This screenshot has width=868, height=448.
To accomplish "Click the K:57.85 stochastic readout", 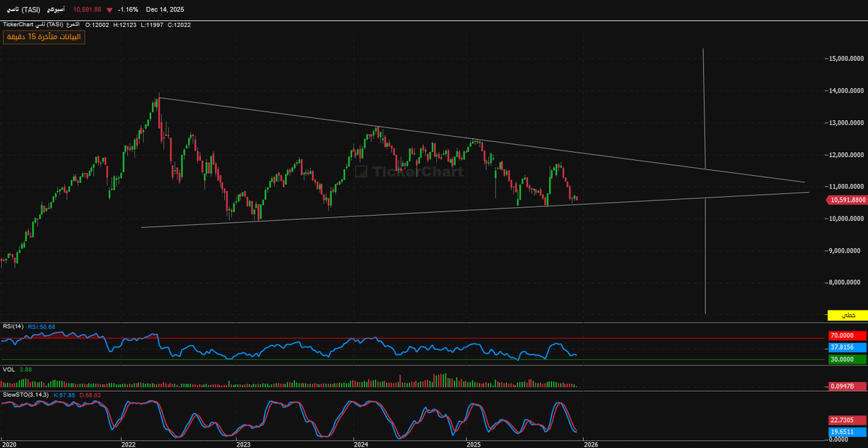I will 64,394.
